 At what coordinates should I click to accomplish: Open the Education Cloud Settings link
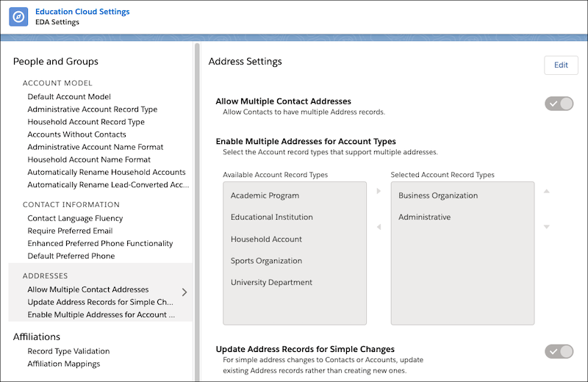(x=82, y=12)
